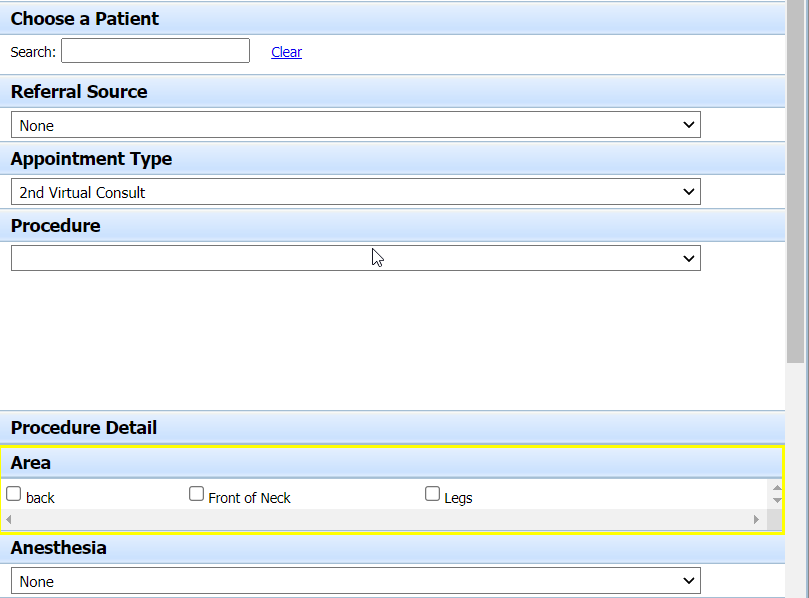Open the Anesthesia select box
The image size is (809, 598).
(355, 581)
